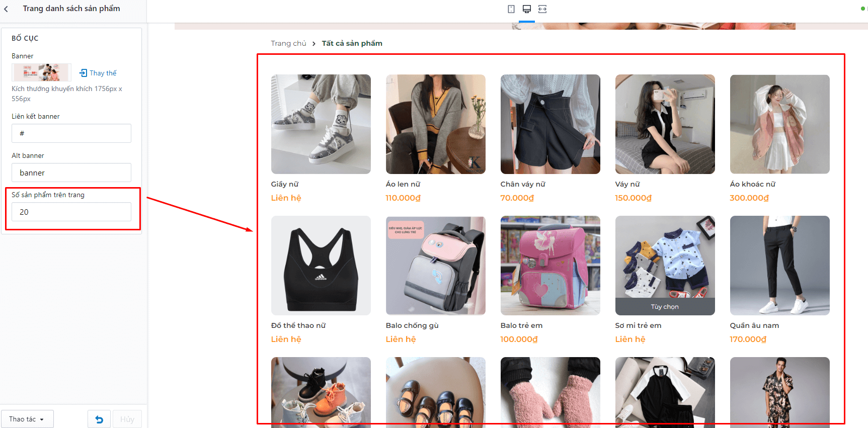The image size is (868, 428).
Task: Open the children's boots product image
Action: point(321,392)
